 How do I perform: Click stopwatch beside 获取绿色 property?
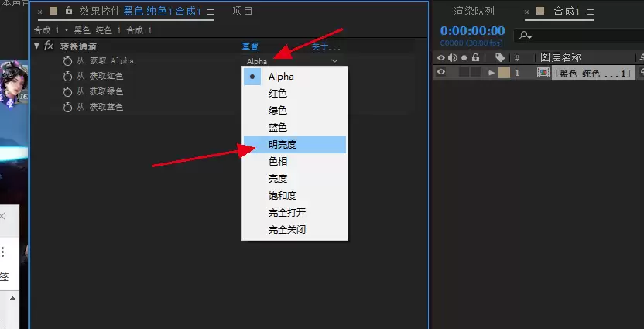(x=67, y=91)
